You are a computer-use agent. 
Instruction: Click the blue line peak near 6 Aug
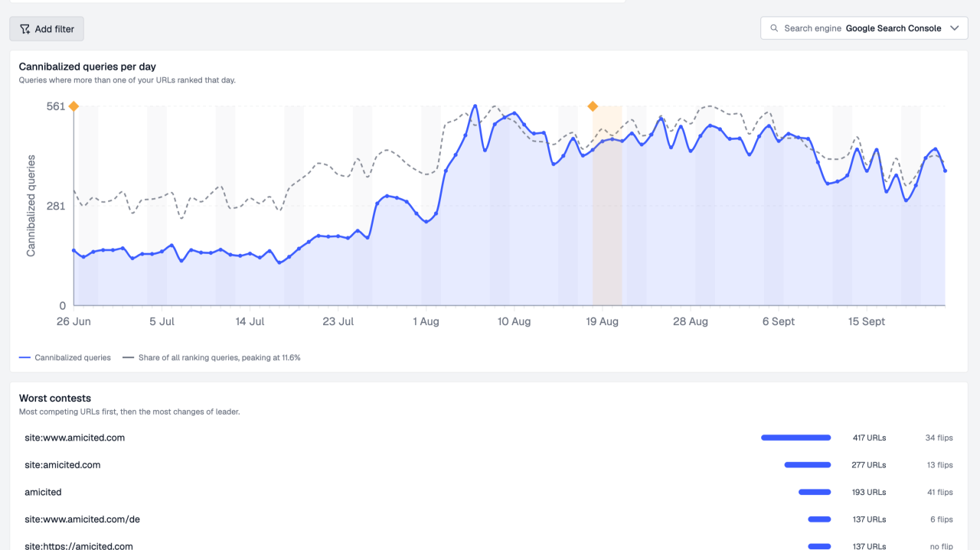[475, 106]
